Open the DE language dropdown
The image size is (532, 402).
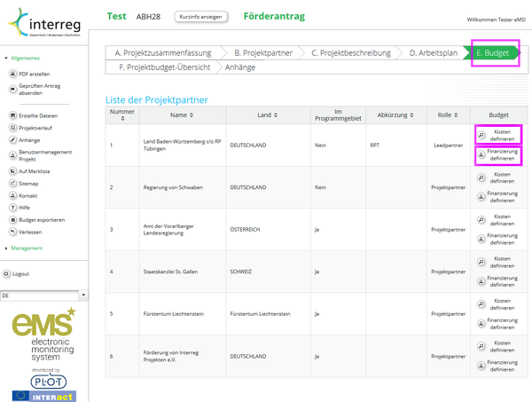(82, 295)
